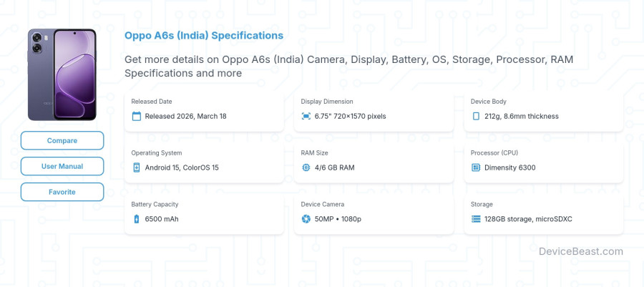The width and height of the screenshot is (644, 287).
Task: Add phone via the Favorite button
Action: point(62,192)
